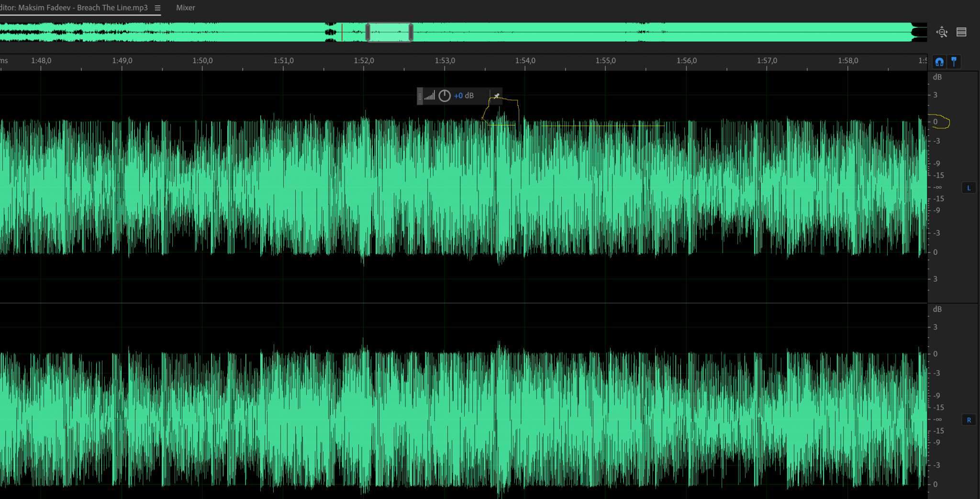This screenshot has height=499, width=980.
Task: Click the 1:50,0 mark on the time ruler
Action: pos(202,61)
